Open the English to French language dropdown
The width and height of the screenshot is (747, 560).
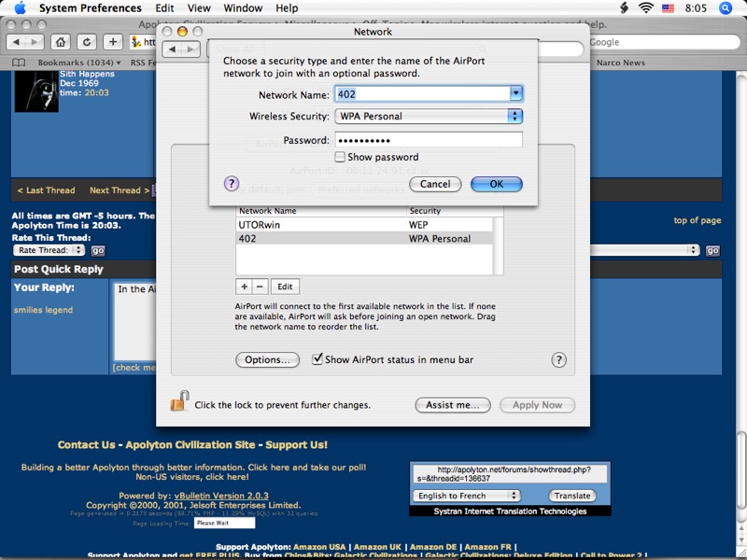(476, 496)
